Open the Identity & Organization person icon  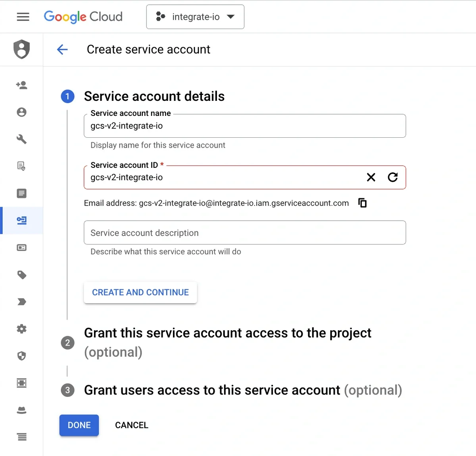point(21,112)
